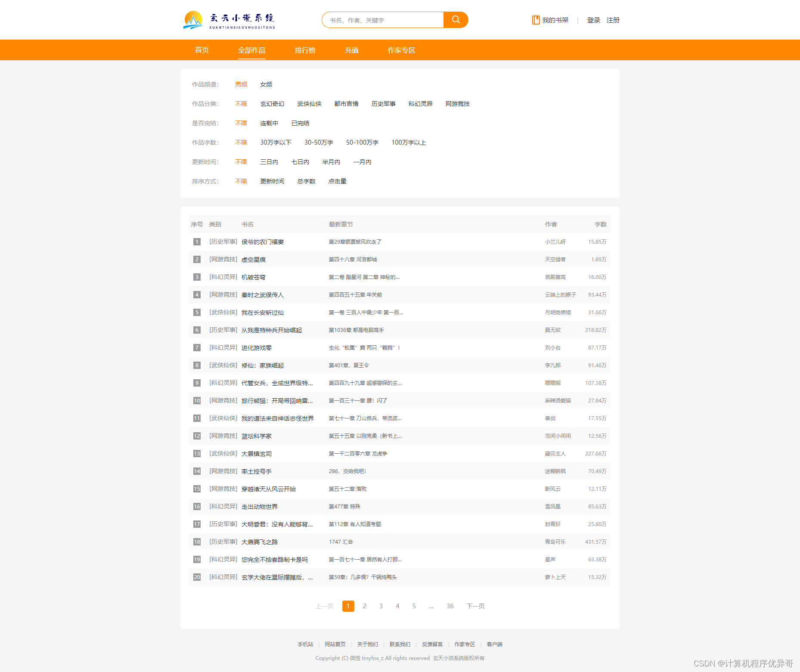Image resolution: width=800 pixels, height=672 pixels.
Task: Select 连载中 completion filter
Action: click(x=269, y=123)
